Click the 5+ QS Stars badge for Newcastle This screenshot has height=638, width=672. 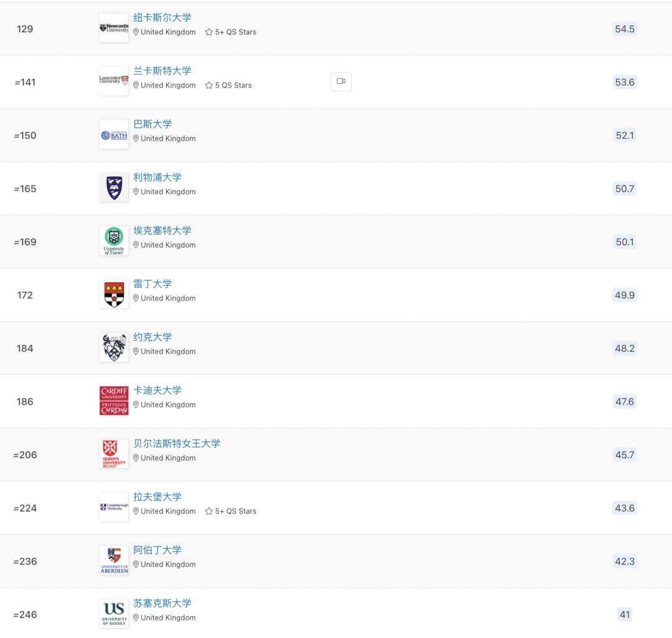231,32
